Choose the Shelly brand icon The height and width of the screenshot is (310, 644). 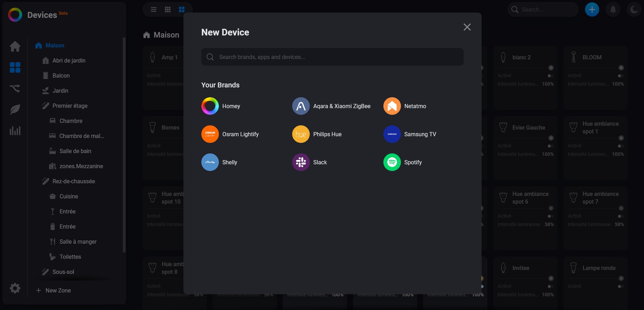click(x=210, y=162)
